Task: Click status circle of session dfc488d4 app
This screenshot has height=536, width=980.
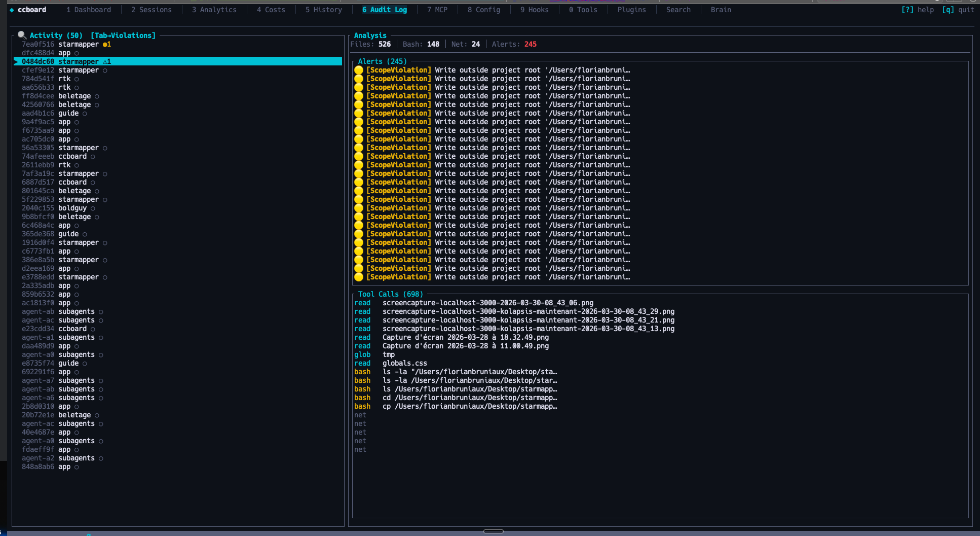Action: click(77, 53)
